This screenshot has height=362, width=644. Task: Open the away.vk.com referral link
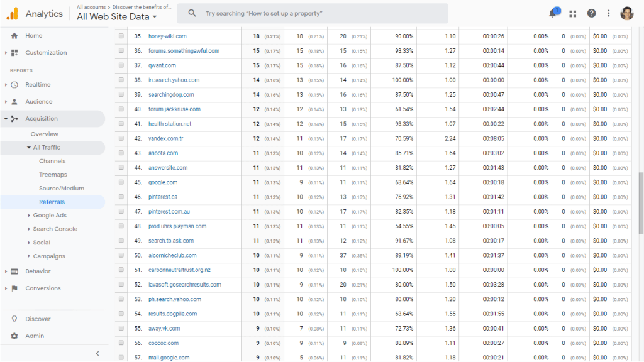tap(164, 328)
